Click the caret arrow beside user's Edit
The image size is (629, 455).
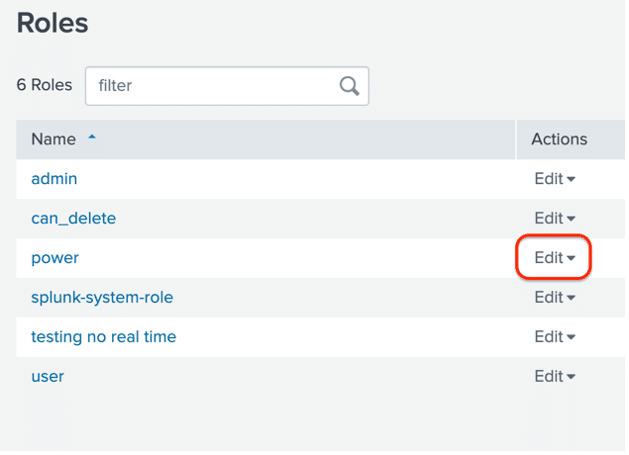click(x=571, y=377)
